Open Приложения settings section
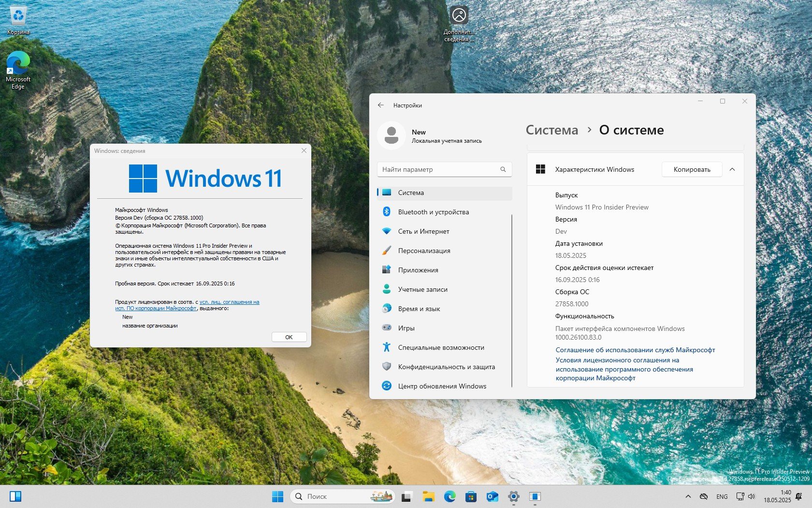 418,270
